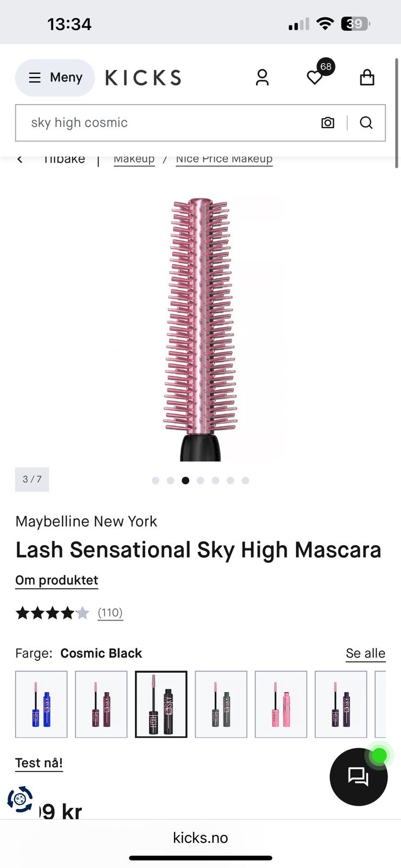Open the Meny hamburger menu

55,78
